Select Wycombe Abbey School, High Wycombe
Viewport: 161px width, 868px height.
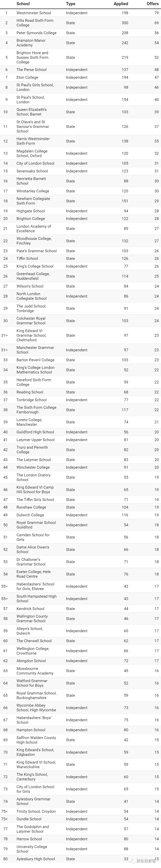click(36, 707)
